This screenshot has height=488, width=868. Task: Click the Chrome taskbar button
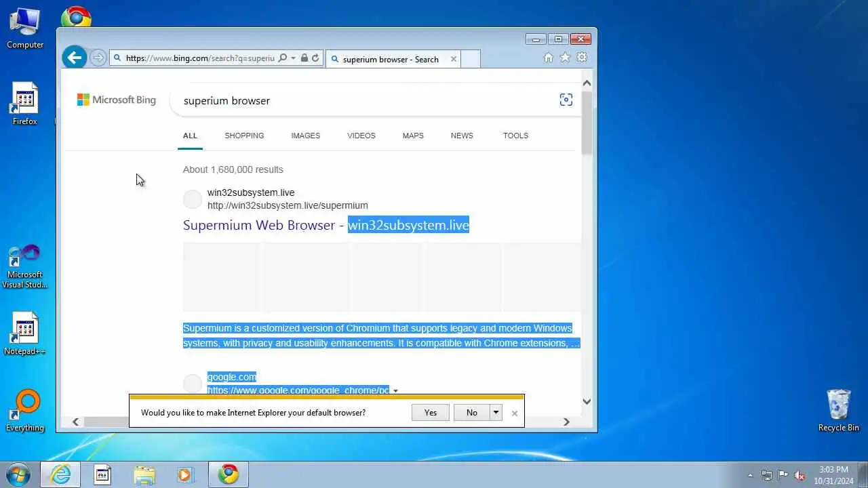pos(229,474)
